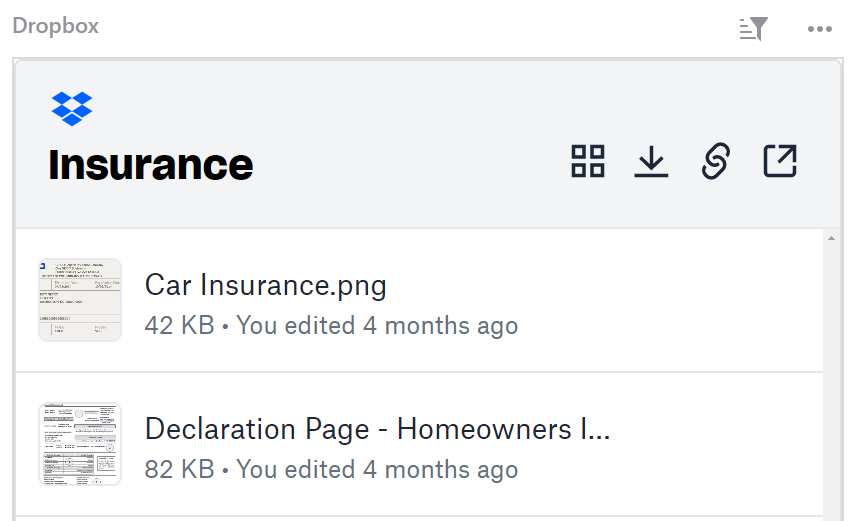The height and width of the screenshot is (521, 853).
Task: Click the Declaration Page document thumbnail
Action: 80,444
